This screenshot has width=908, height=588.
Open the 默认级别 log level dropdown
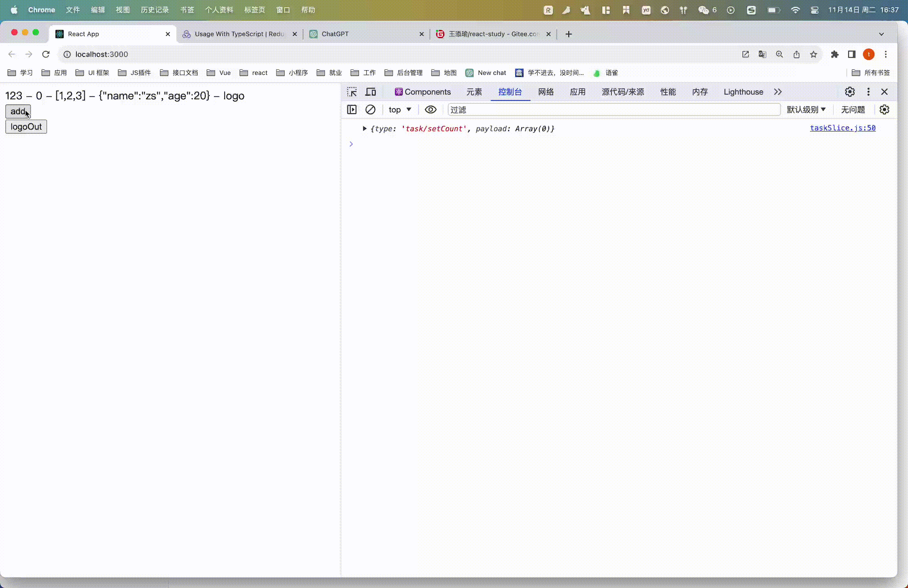[x=806, y=109]
